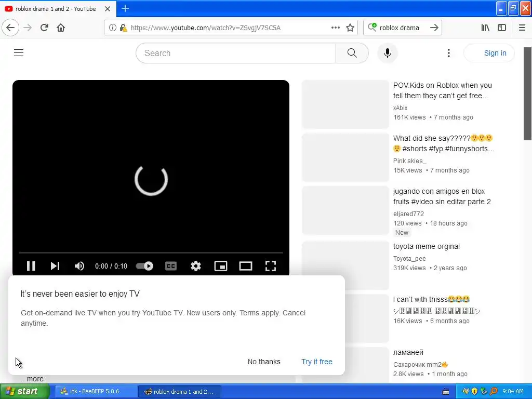
Task: Toggle closed captions CC button
Action: pos(170,266)
